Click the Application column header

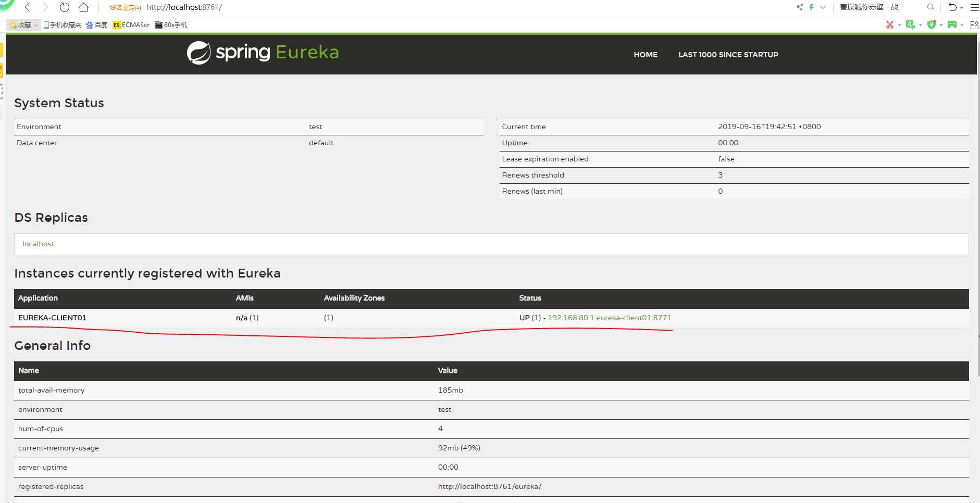38,298
